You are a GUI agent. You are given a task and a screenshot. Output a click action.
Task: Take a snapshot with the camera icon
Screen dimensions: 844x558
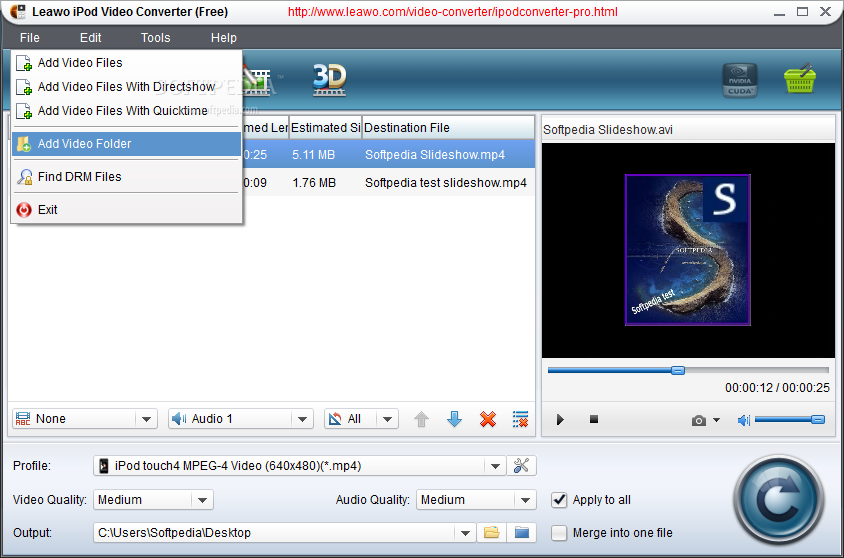699,420
